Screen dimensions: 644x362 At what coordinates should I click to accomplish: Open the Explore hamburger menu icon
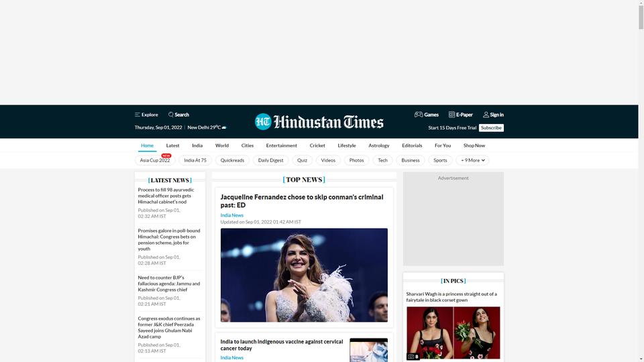click(x=137, y=115)
